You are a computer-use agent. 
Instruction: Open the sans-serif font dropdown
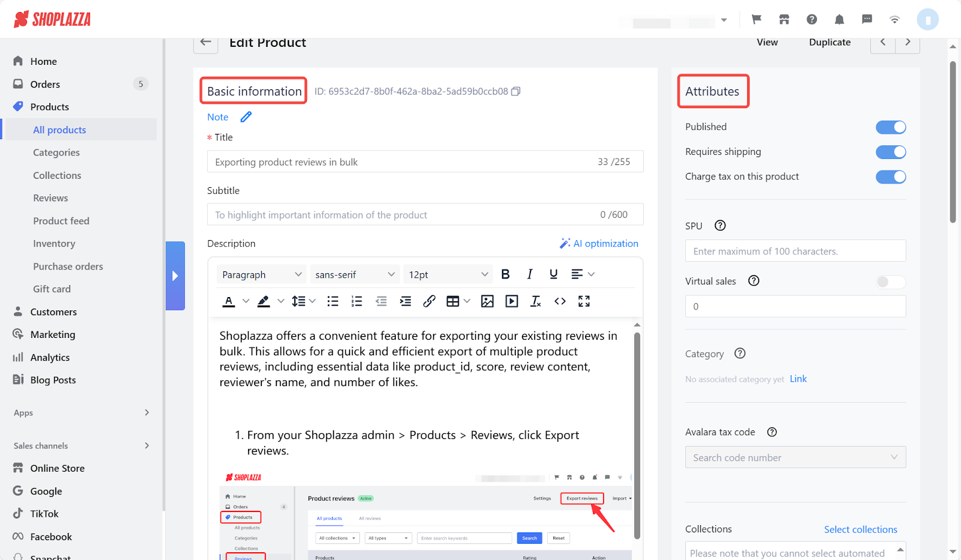[x=355, y=274]
